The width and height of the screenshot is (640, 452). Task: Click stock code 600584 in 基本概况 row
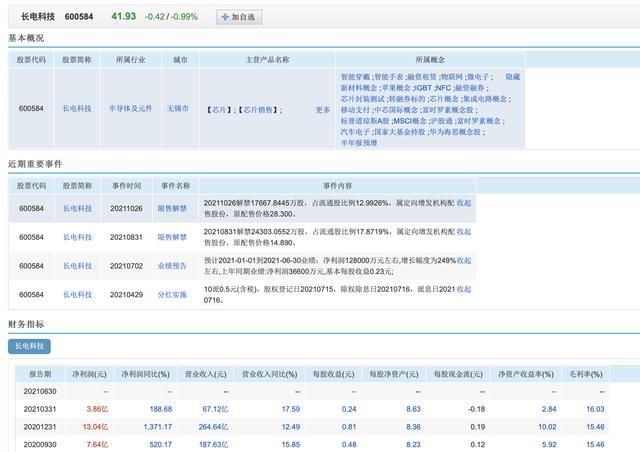[x=31, y=108]
